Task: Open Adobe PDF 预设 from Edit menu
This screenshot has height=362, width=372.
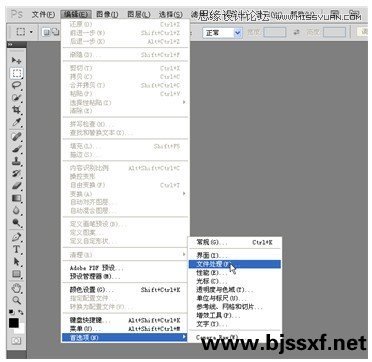Action: click(x=125, y=268)
